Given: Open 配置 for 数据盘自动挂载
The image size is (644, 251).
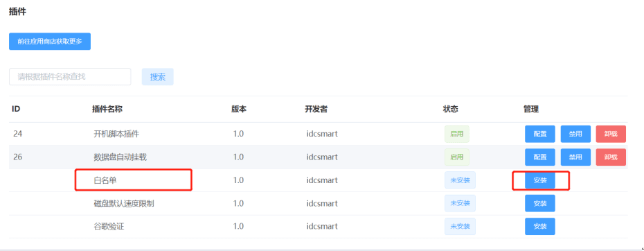Looking at the screenshot, I should click(x=540, y=157).
